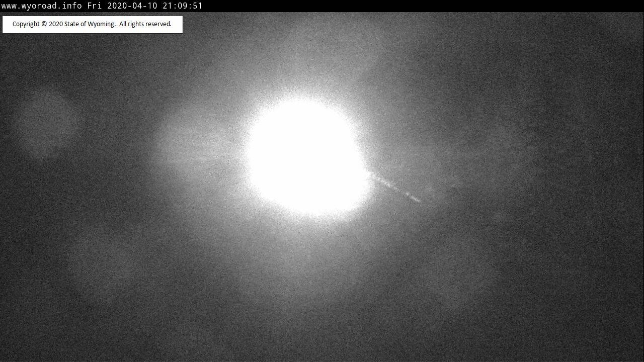644x362 pixels.
Task: Click the www.wyoroad.info timestamp overlay text
Action: pos(102,6)
